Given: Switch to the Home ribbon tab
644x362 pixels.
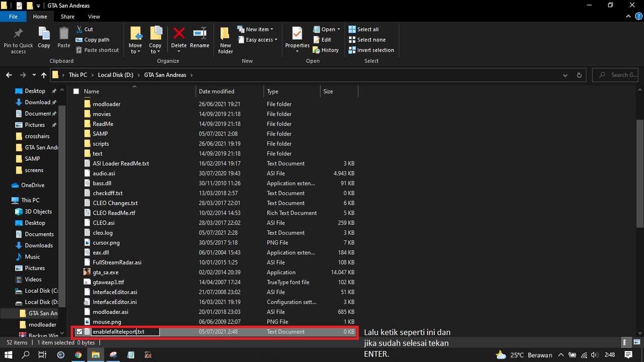Looking at the screenshot, I should click(40, 17).
